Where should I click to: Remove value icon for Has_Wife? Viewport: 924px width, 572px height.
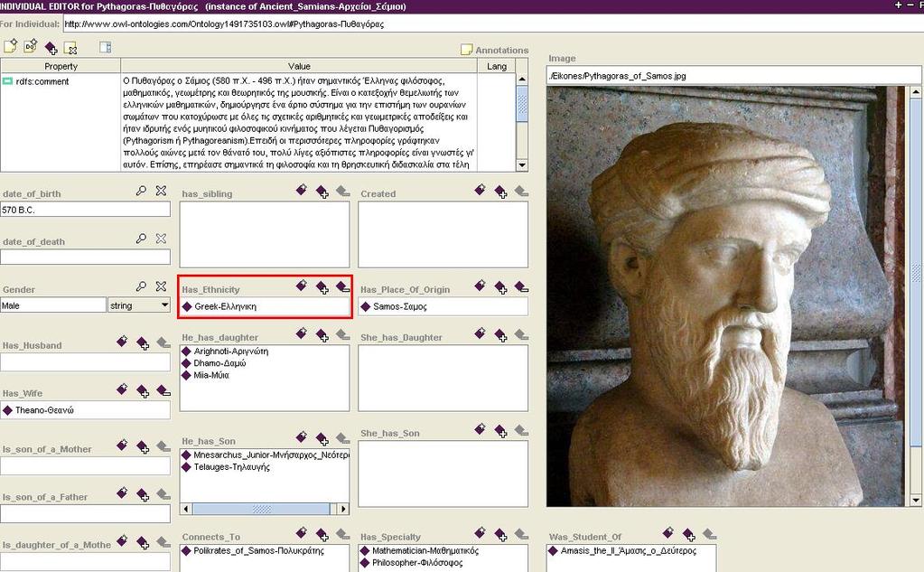(x=163, y=390)
